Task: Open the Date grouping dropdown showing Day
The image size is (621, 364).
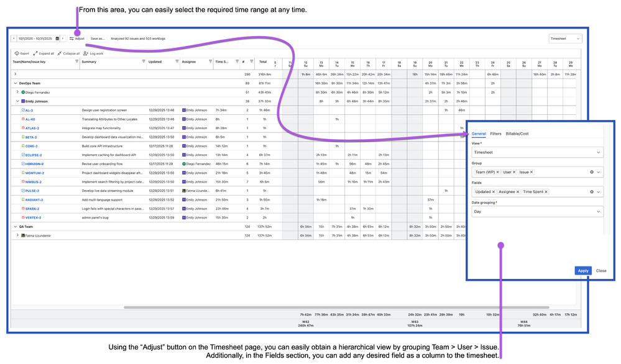Action: (537, 212)
